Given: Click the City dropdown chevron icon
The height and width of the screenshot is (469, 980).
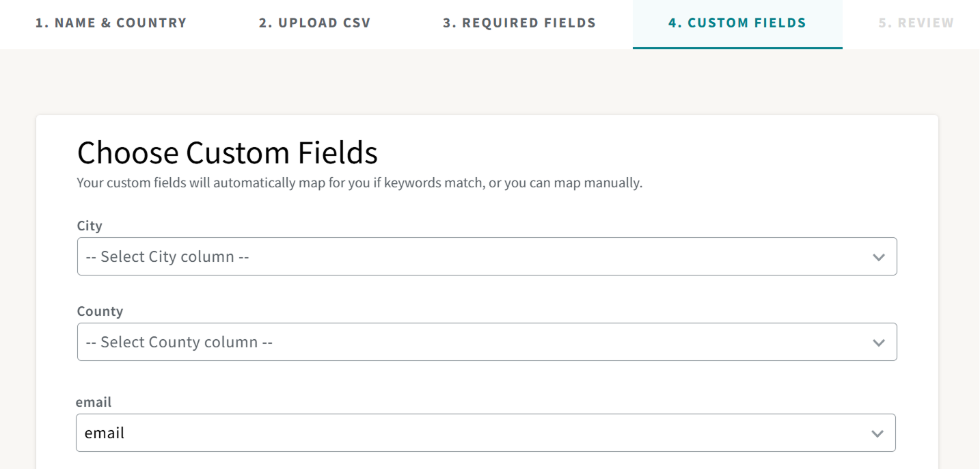Looking at the screenshot, I should pos(879,256).
